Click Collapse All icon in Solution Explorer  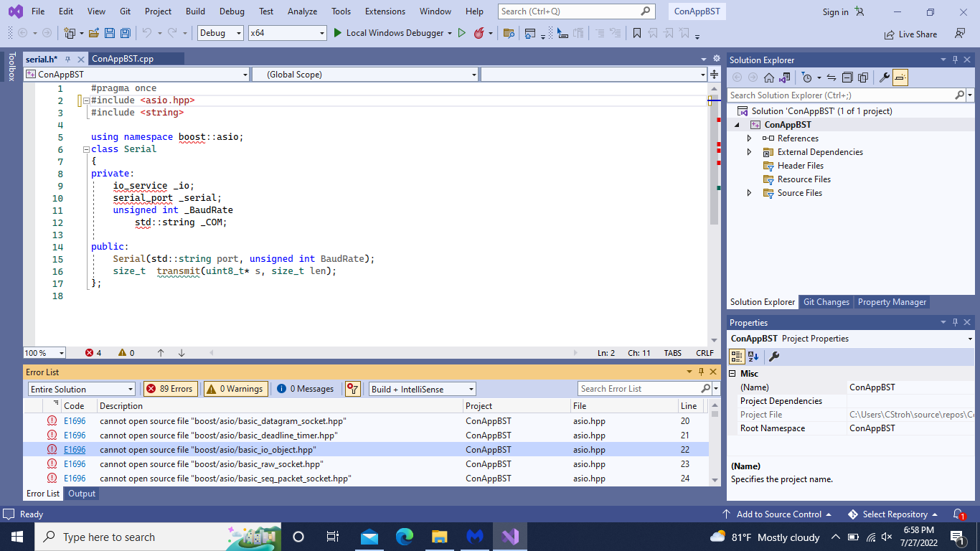click(x=847, y=77)
